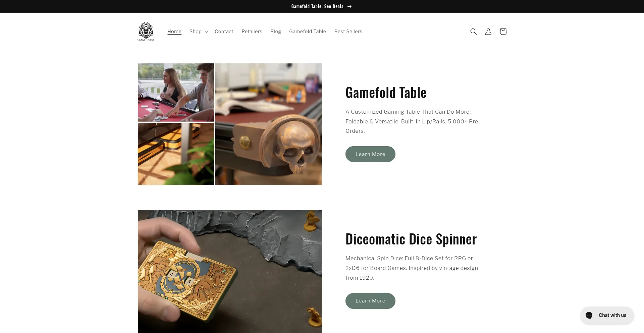Click the Yarro Studios logo
Screen dimensions: 644x333
[x=146, y=32]
